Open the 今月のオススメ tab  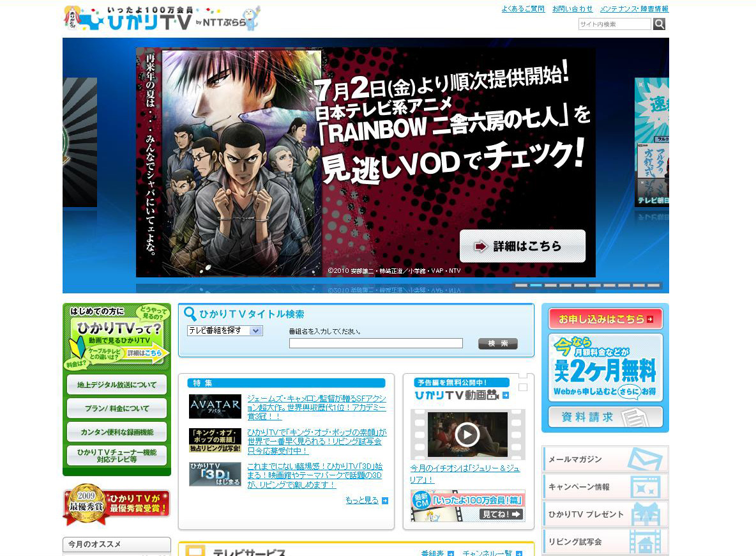click(117, 544)
